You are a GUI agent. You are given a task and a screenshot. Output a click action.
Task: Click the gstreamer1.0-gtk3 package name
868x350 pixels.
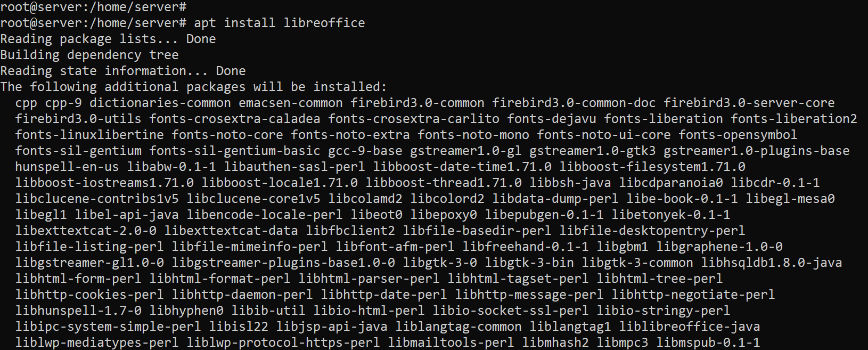coord(592,151)
